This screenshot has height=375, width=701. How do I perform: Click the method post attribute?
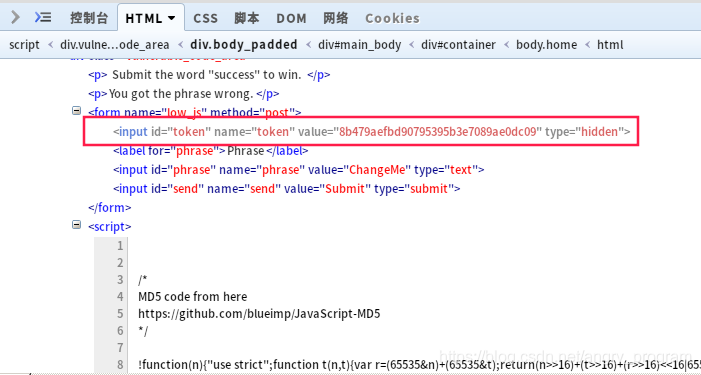(252, 112)
